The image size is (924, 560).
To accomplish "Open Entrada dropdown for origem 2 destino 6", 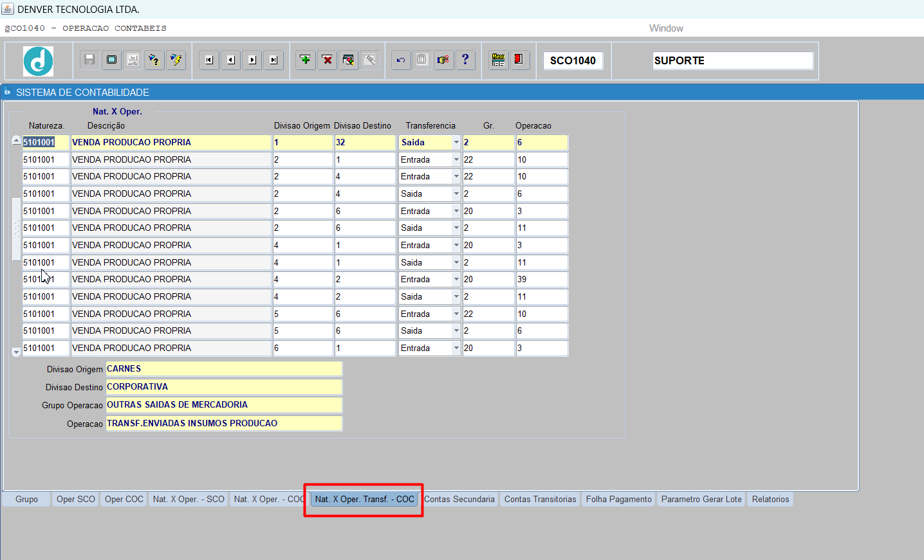I will click(x=456, y=211).
